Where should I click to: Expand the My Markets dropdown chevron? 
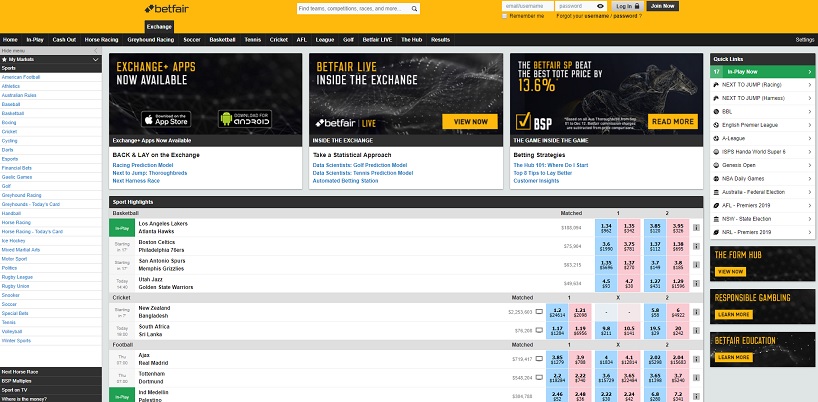pyautogui.click(x=95, y=59)
